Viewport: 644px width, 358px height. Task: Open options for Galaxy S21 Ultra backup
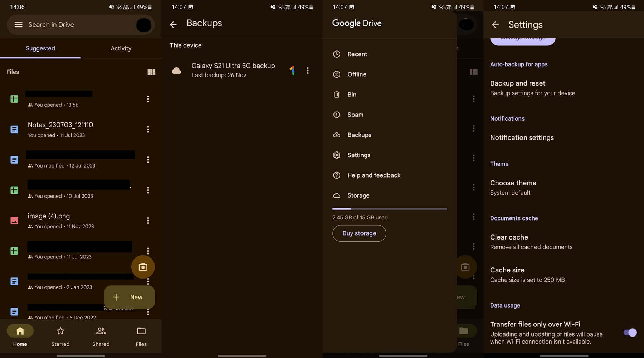pyautogui.click(x=308, y=71)
